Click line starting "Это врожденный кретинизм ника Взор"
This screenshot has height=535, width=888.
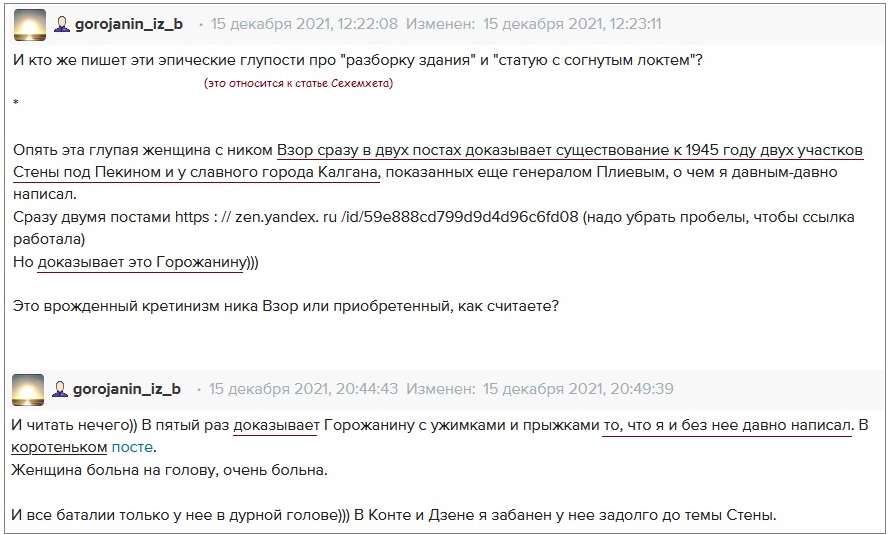(286, 306)
